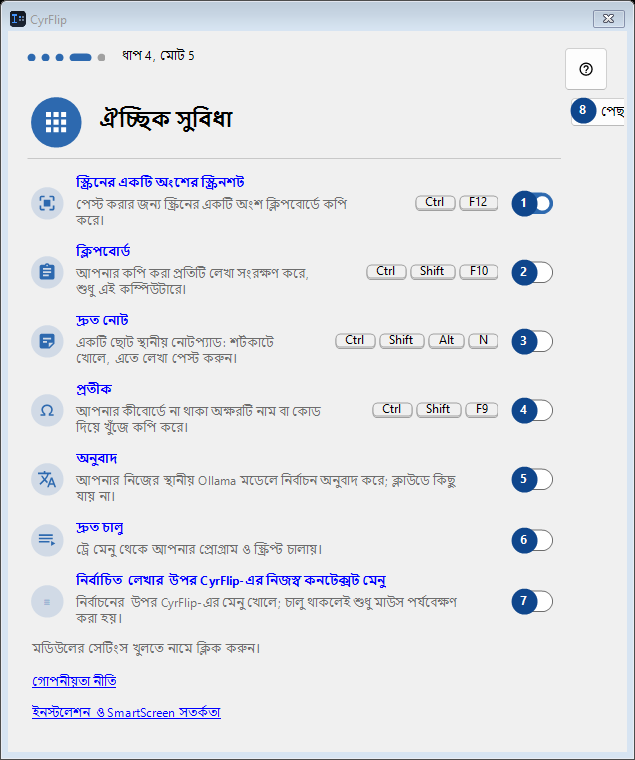635x760 pixels.
Task: Open the help question-mark button
Action: (586, 69)
